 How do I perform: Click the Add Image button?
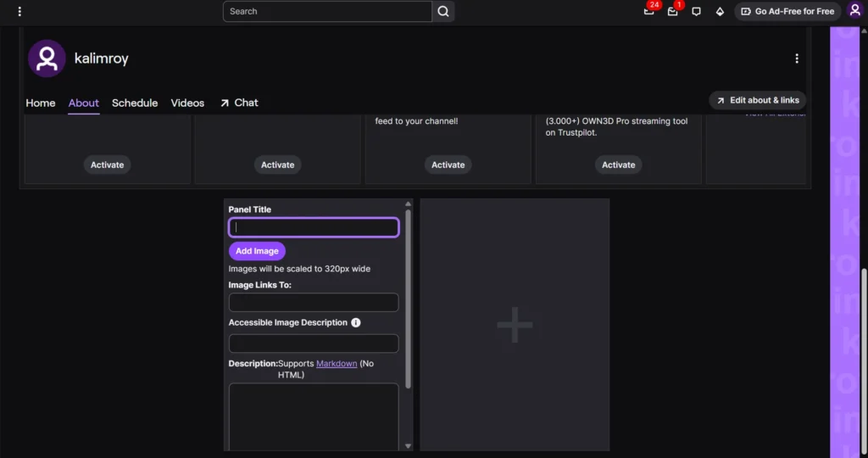[x=257, y=251]
